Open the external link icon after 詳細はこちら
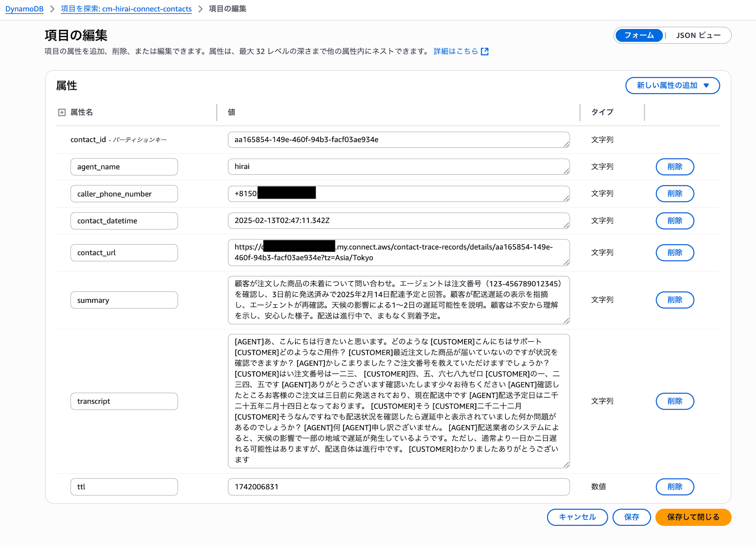Image resolution: width=756 pixels, height=547 pixels. point(485,51)
